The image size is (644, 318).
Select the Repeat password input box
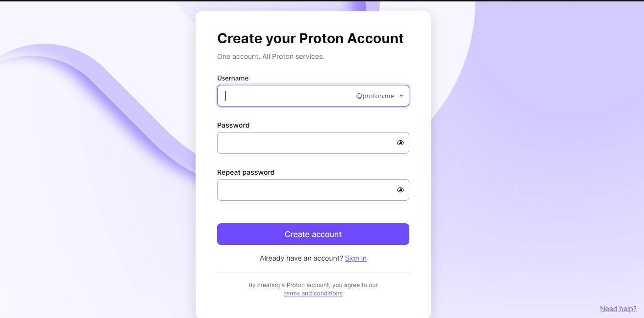tap(305, 190)
